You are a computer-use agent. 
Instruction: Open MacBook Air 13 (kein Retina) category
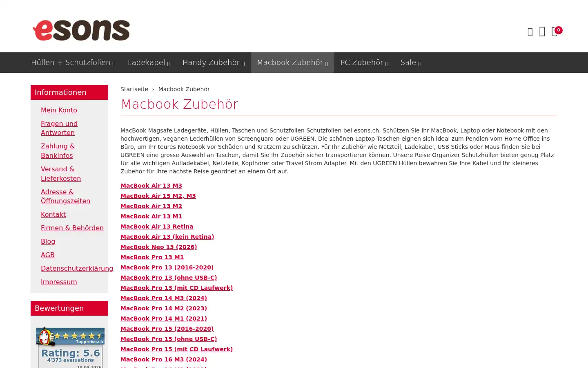coord(167,237)
